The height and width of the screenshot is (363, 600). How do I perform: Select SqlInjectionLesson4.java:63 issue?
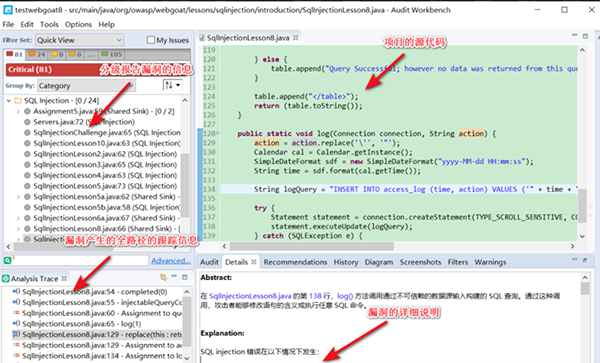point(105,176)
